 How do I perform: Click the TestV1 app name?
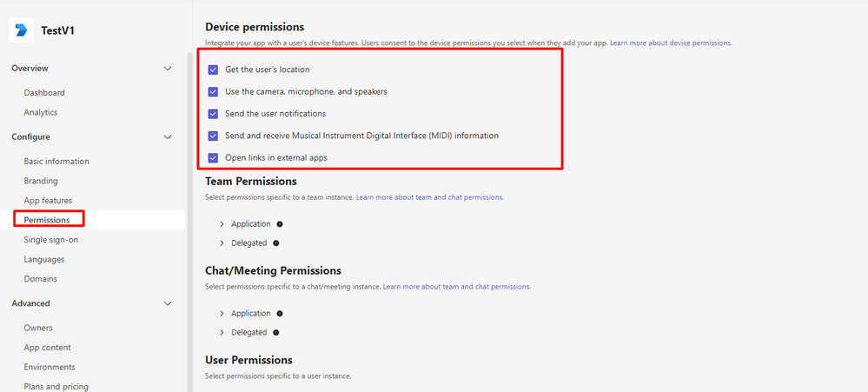tap(57, 30)
